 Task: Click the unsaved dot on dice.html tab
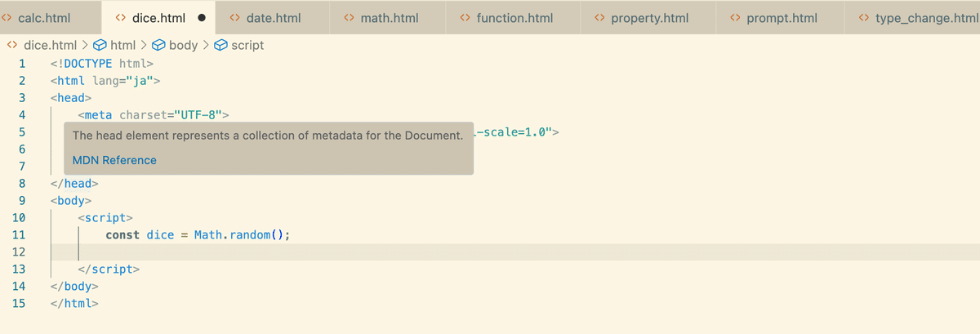(x=201, y=17)
